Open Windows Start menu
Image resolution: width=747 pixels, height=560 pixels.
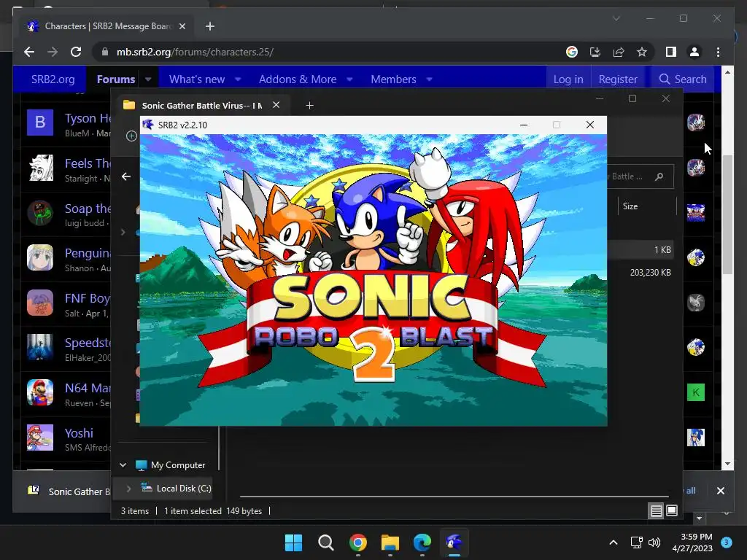(293, 542)
